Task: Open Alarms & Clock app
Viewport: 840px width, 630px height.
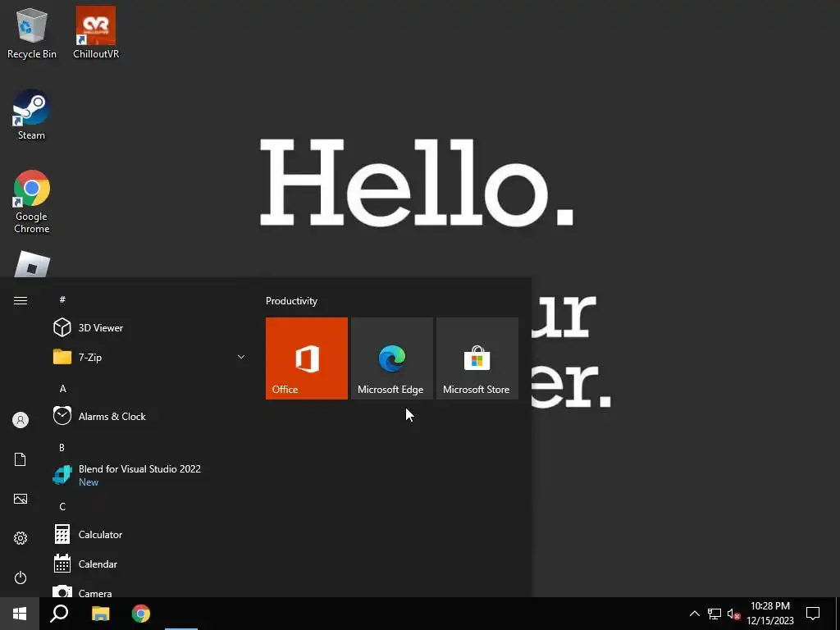Action: pyautogui.click(x=151, y=416)
